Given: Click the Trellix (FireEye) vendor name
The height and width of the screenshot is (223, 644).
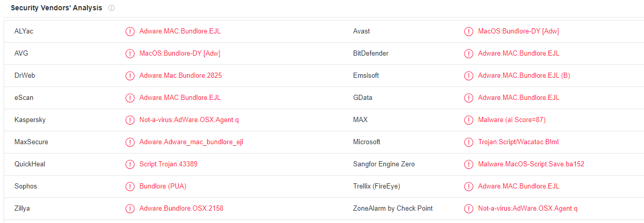Looking at the screenshot, I should (x=376, y=186).
